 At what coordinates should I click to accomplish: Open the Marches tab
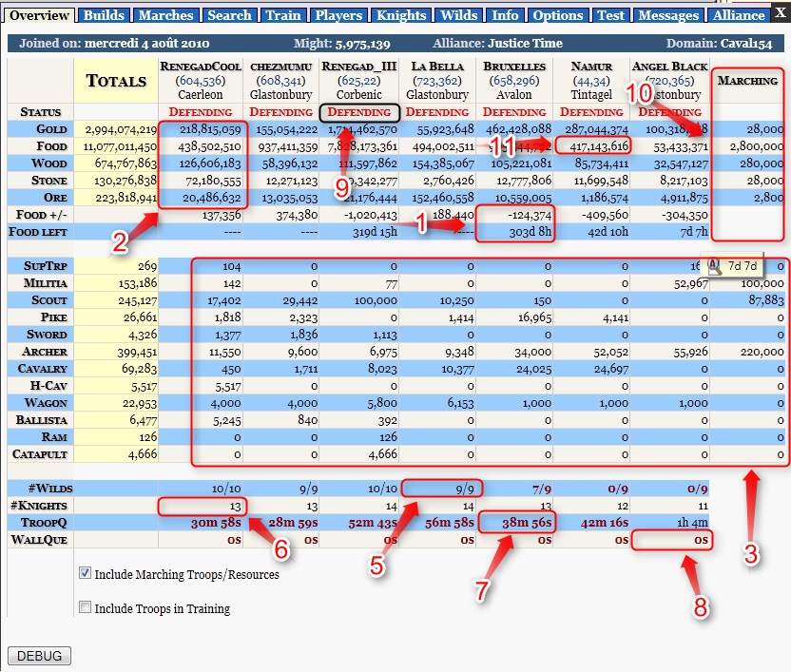[x=166, y=15]
